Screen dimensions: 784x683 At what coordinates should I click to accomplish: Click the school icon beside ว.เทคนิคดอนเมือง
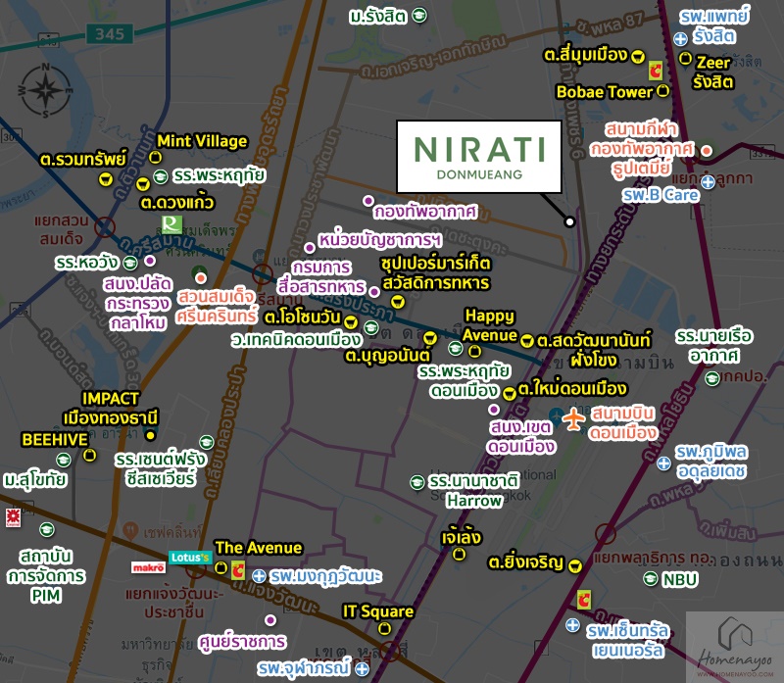371,328
